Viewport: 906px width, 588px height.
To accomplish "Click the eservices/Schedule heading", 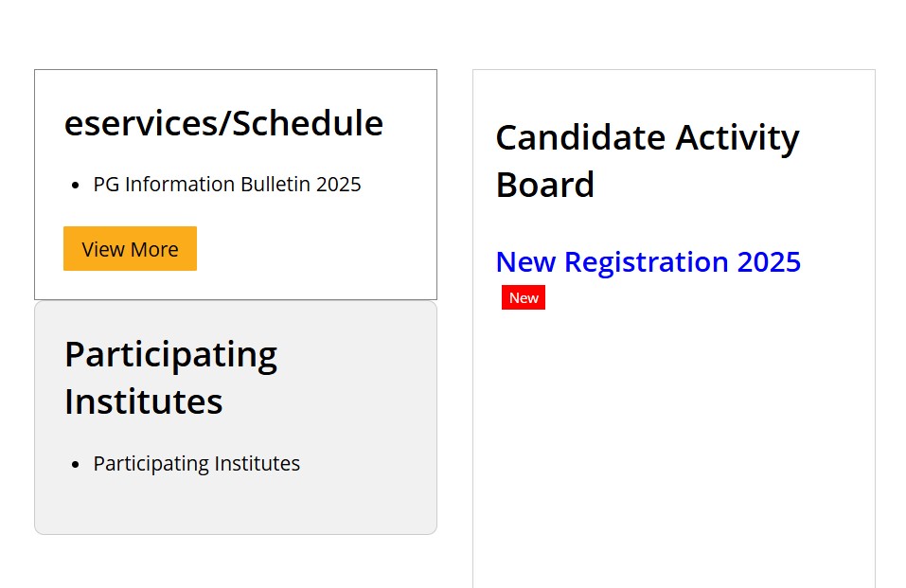I will (x=223, y=124).
